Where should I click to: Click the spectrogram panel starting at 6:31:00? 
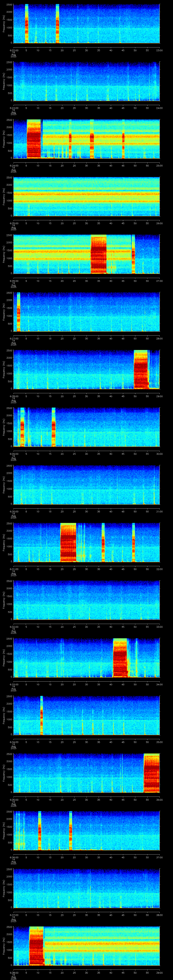86,543
